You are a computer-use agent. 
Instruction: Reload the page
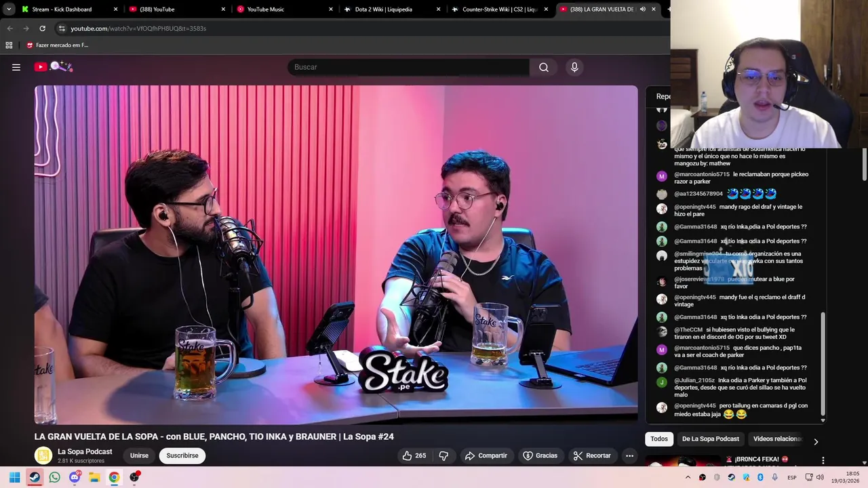(42, 28)
